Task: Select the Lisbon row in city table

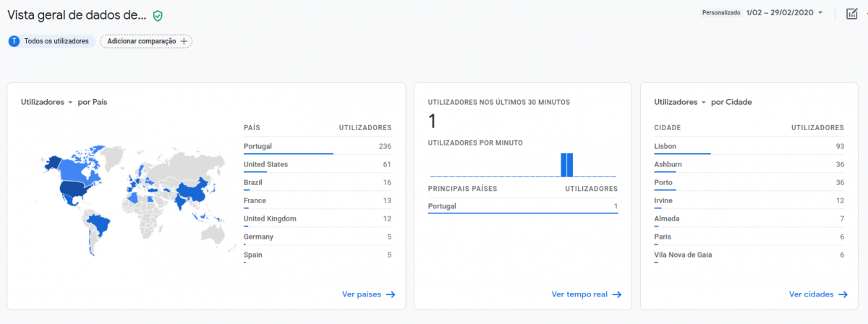Action: [749, 146]
